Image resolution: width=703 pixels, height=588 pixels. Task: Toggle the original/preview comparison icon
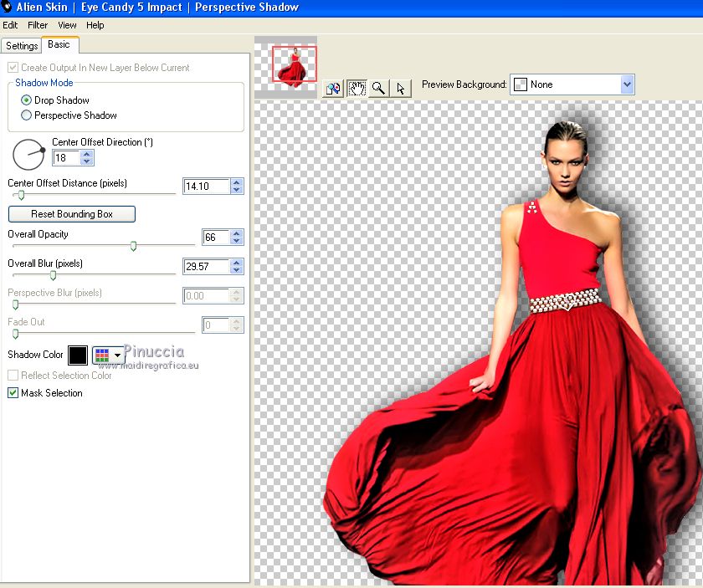[334, 88]
